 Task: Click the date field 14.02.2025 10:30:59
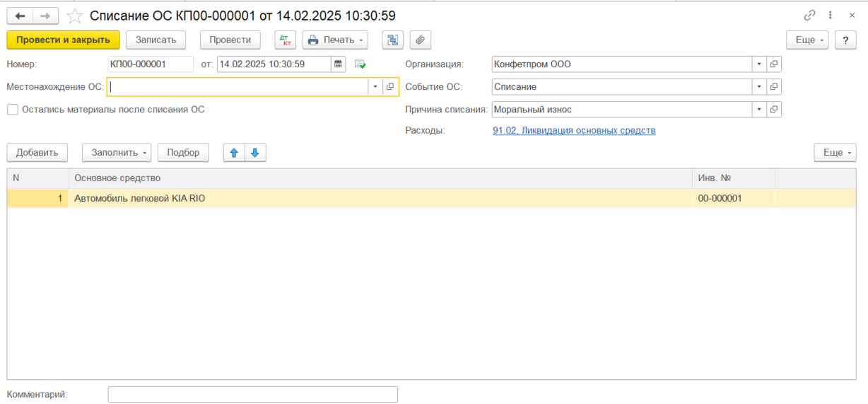tap(274, 64)
